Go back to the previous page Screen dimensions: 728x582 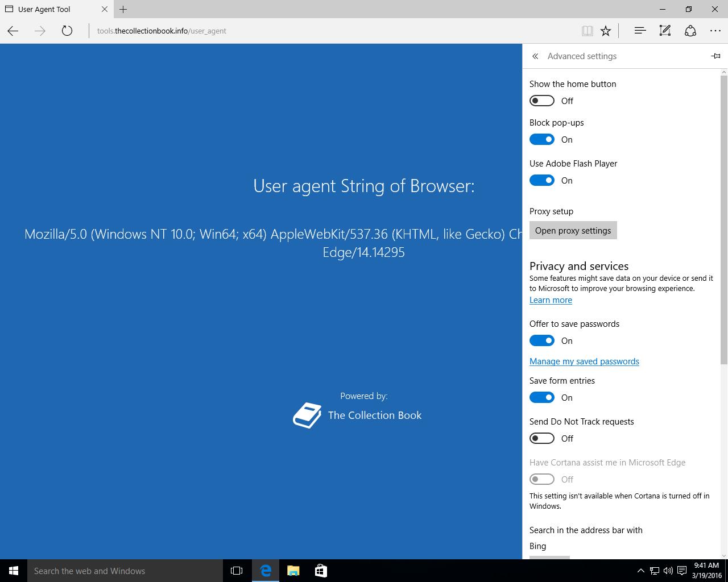click(x=13, y=31)
